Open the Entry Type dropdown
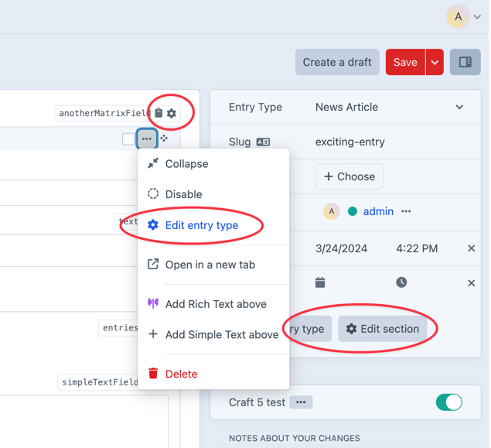Viewport: 491px width, 448px height. [x=389, y=108]
